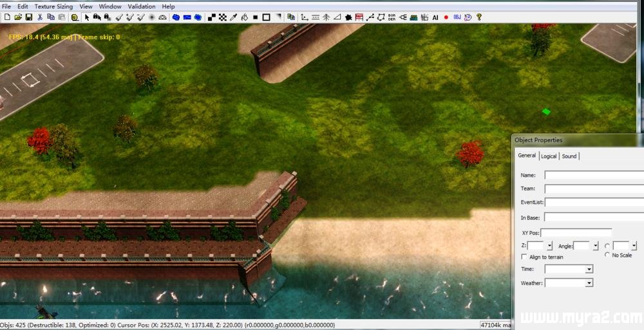Image resolution: width=644 pixels, height=330 pixels.
Task: Switch to the Logical tab
Action: coord(549,156)
